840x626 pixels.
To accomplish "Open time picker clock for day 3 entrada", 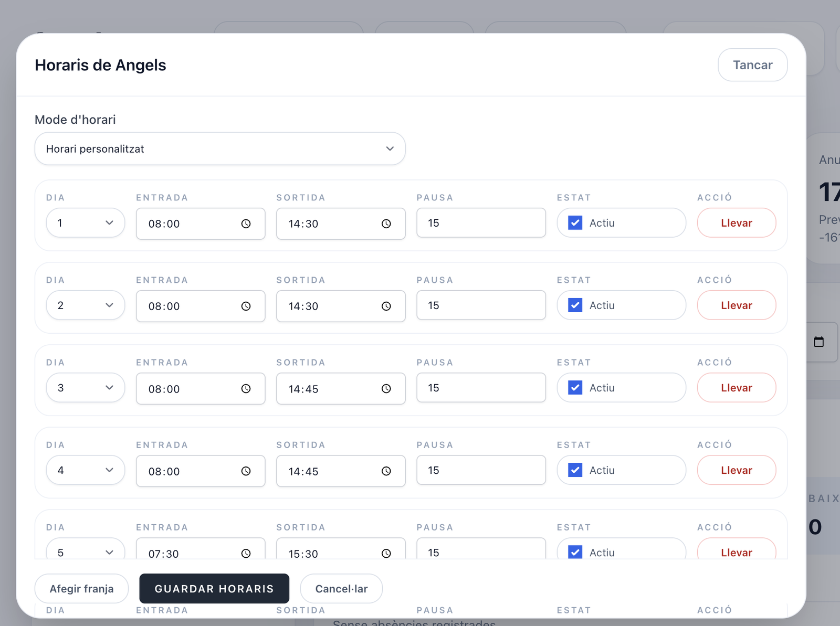I will click(x=246, y=389).
